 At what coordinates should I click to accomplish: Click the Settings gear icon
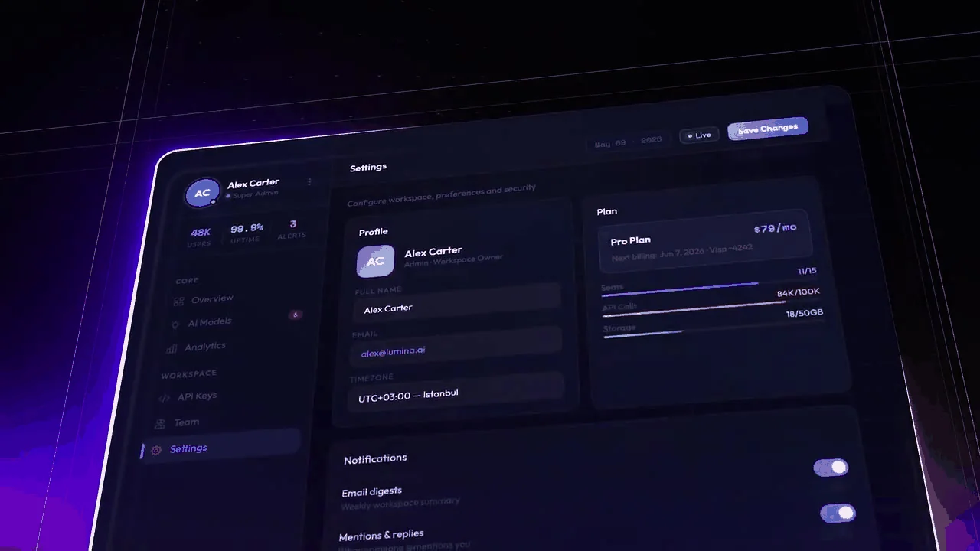156,450
